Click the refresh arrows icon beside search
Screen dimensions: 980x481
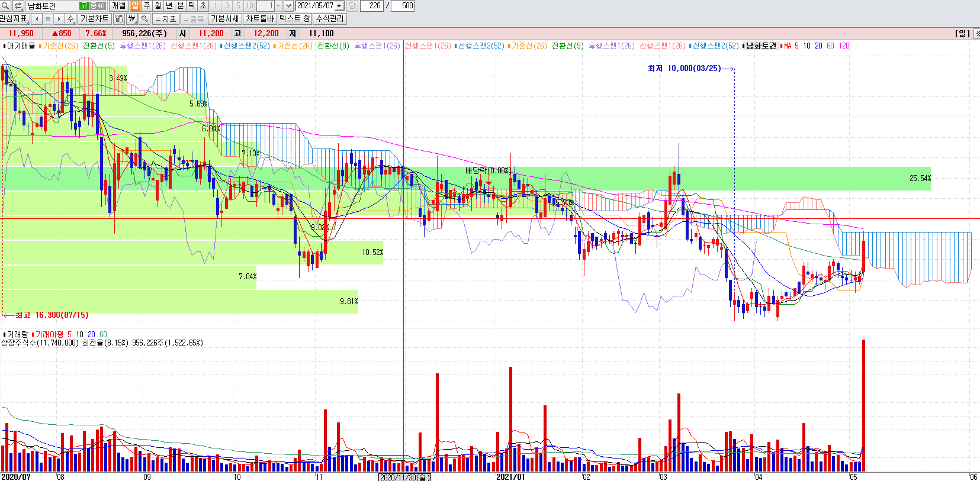pos(18,6)
